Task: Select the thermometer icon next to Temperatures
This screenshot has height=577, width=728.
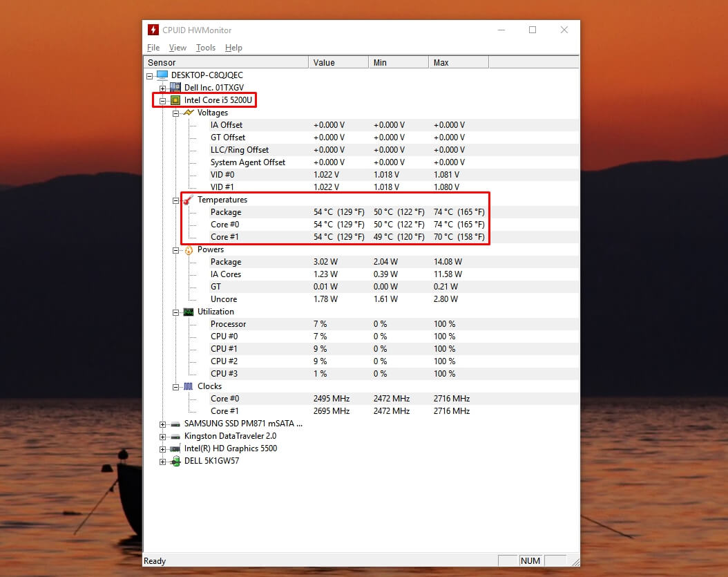Action: click(187, 199)
